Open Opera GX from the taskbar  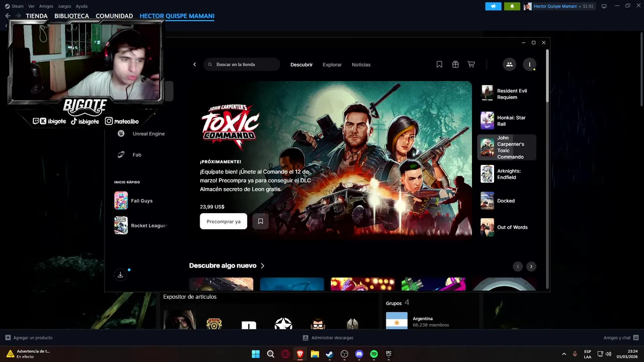pyautogui.click(x=285, y=354)
